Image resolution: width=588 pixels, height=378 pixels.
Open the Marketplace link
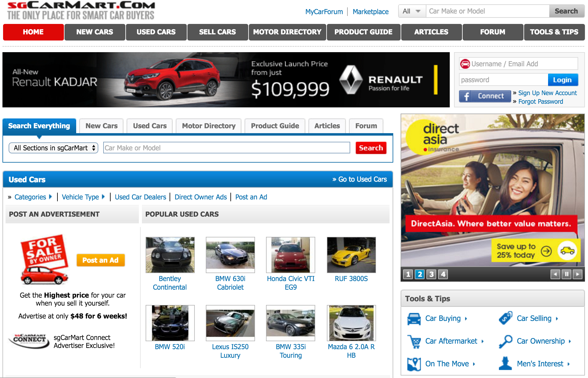pyautogui.click(x=371, y=12)
